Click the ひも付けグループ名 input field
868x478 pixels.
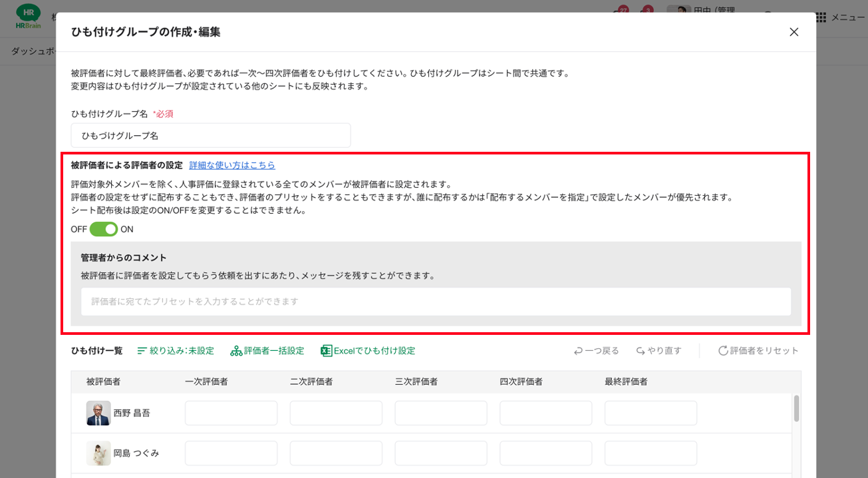pyautogui.click(x=211, y=135)
